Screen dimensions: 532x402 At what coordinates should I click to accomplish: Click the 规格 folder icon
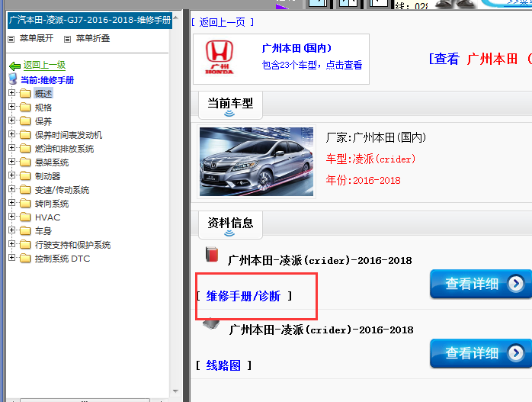click(x=25, y=108)
